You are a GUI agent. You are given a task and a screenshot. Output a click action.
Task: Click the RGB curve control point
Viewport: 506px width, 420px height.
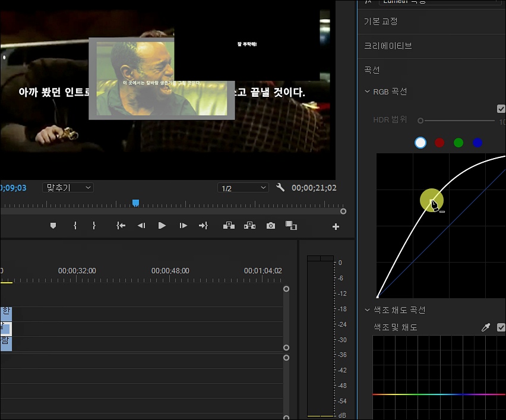(x=432, y=200)
